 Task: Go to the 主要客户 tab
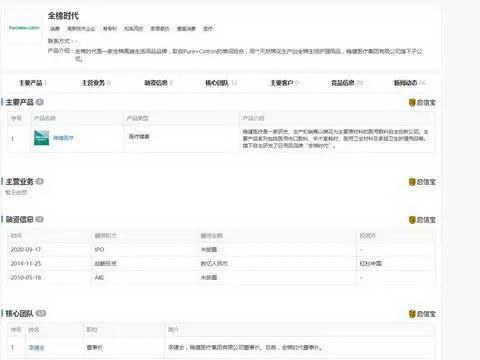coord(284,83)
